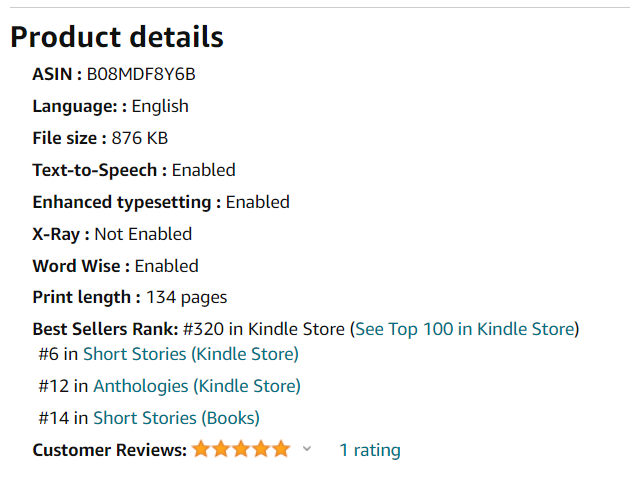Viewport: 630px width, 480px height.
Task: Open Anthologies (Kindle Store) category link
Action: click(197, 386)
